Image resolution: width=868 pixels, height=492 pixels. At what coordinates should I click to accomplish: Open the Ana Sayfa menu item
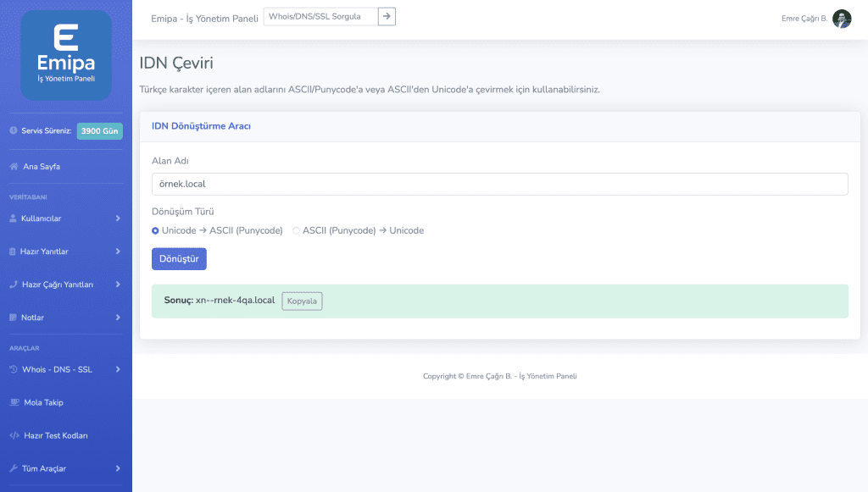click(x=42, y=167)
